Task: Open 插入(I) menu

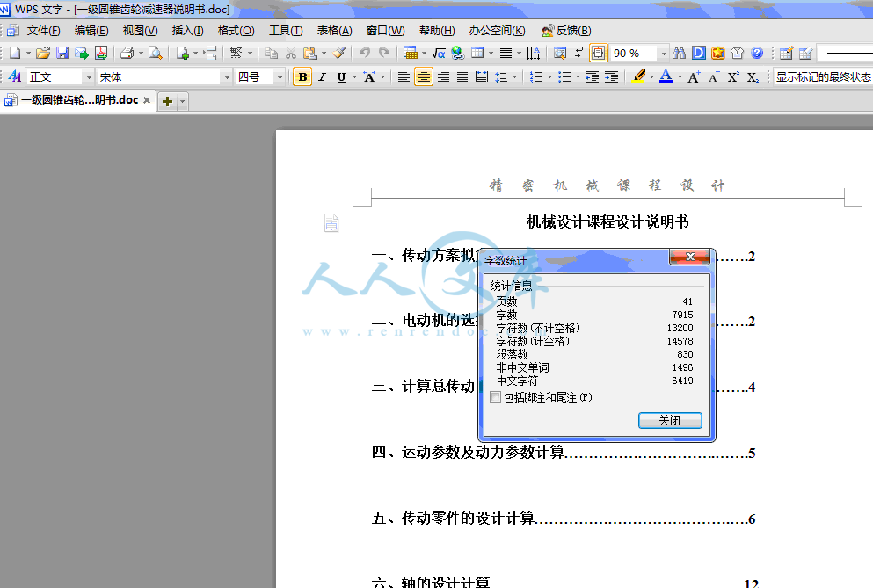Action: click(x=187, y=31)
